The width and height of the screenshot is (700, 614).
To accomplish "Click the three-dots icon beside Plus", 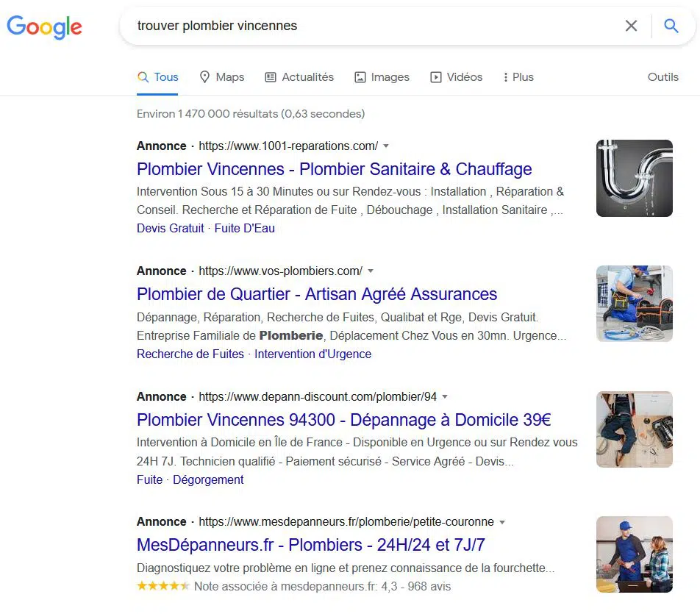I will 505,77.
